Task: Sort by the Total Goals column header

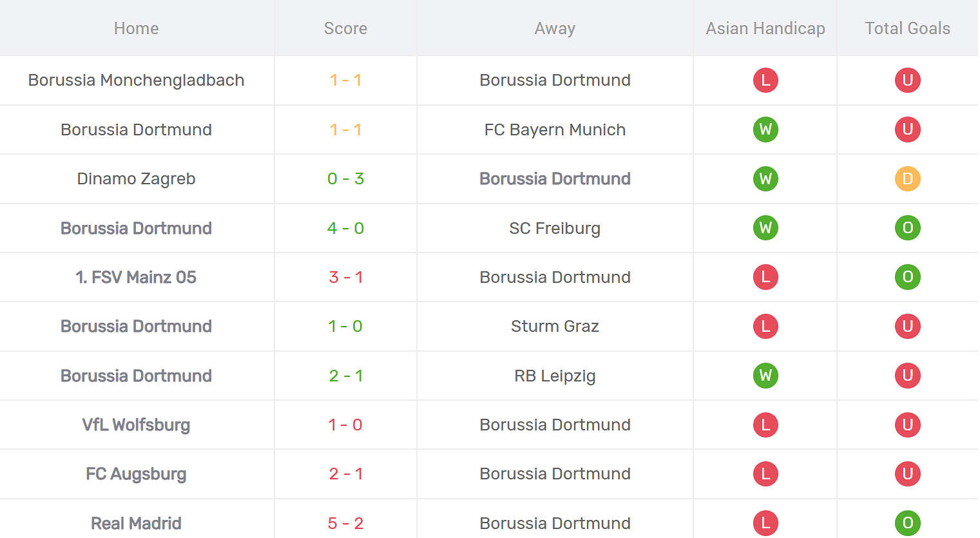Action: [907, 28]
